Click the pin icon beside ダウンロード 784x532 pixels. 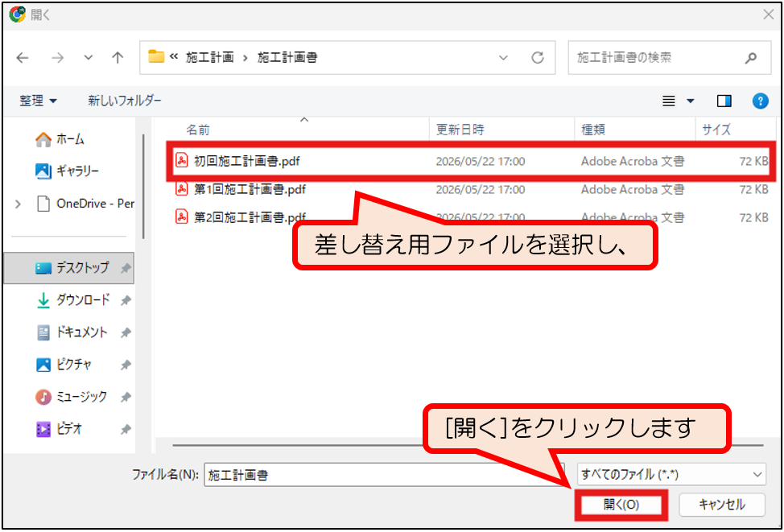tap(126, 300)
